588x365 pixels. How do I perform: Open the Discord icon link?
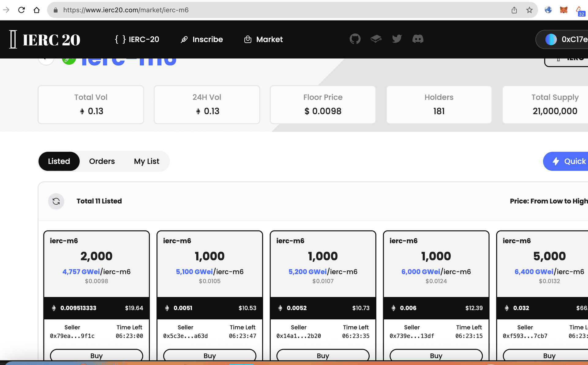point(418,39)
